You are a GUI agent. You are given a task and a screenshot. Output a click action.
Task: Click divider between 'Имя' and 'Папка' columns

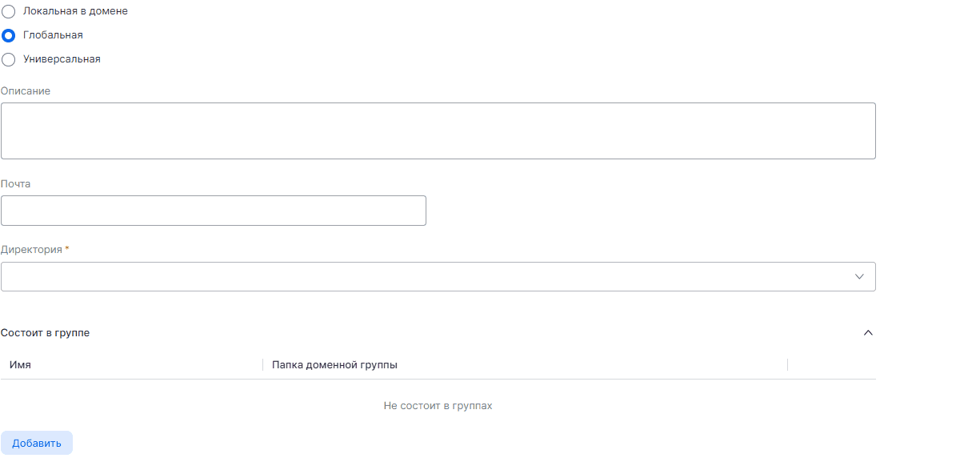(x=262, y=365)
